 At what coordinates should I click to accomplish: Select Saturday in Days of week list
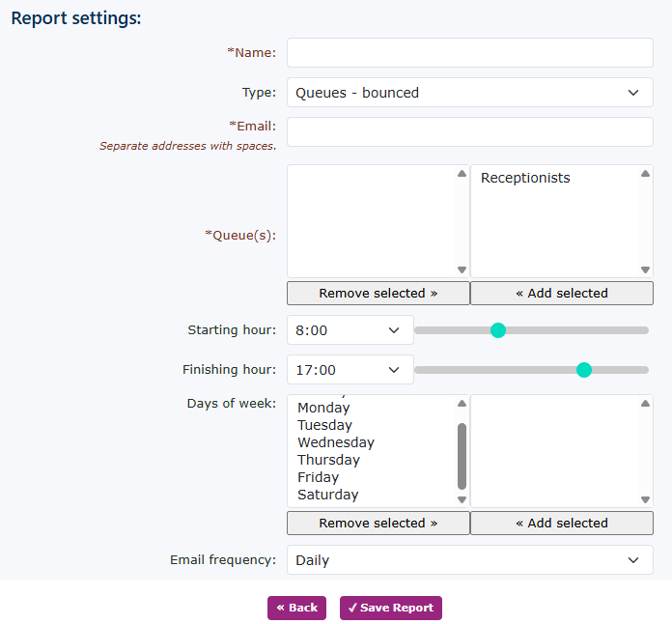327,495
